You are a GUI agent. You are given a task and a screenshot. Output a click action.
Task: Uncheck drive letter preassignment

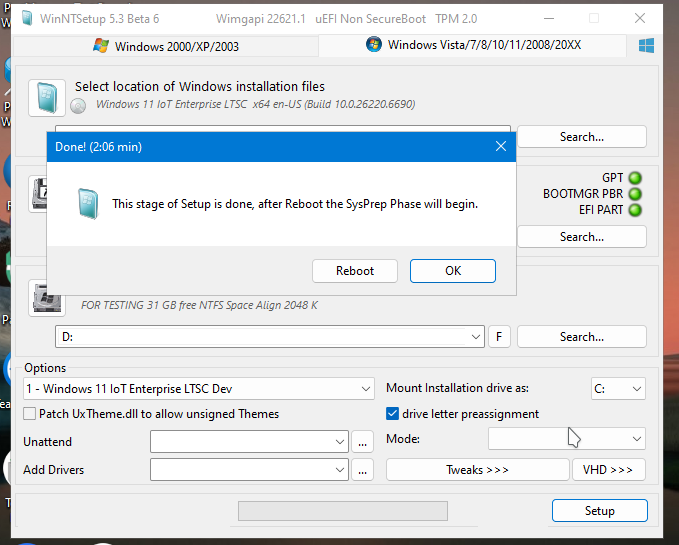click(x=392, y=414)
